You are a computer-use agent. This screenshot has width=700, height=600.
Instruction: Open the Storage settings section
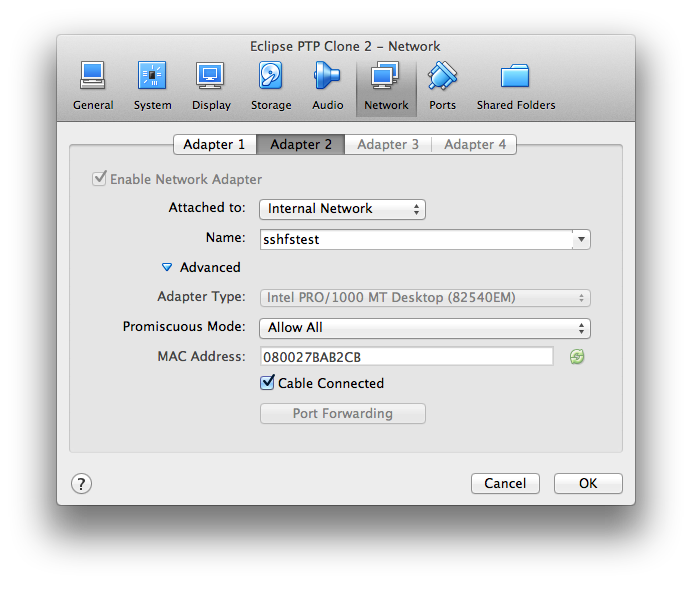pos(271,85)
